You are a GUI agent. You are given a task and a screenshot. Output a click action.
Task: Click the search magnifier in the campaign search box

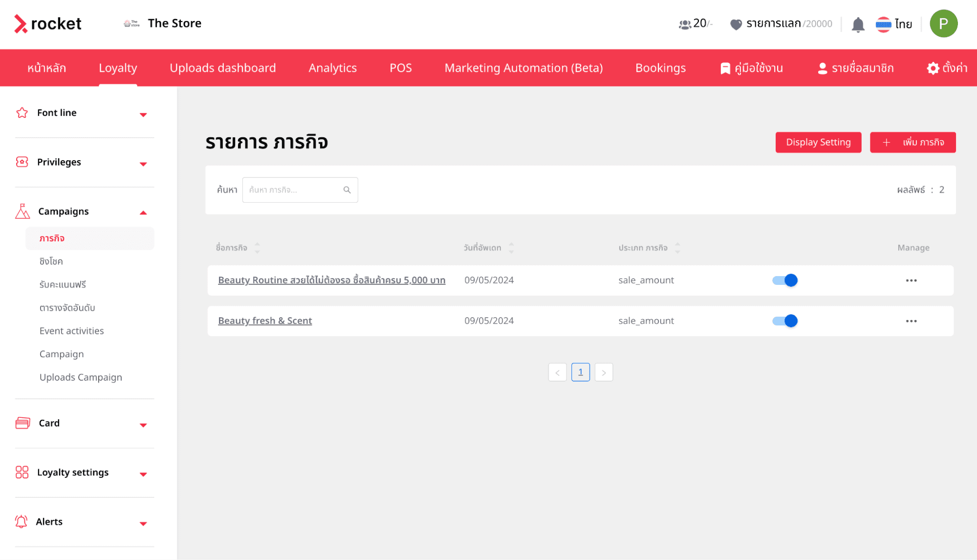pos(347,190)
